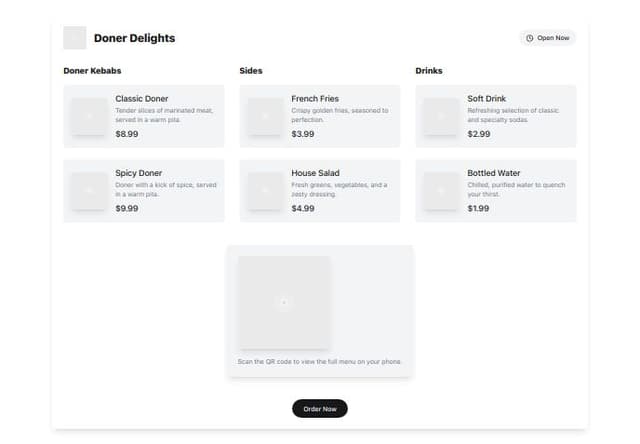Click the Doner Kebabs section heading

(92, 71)
